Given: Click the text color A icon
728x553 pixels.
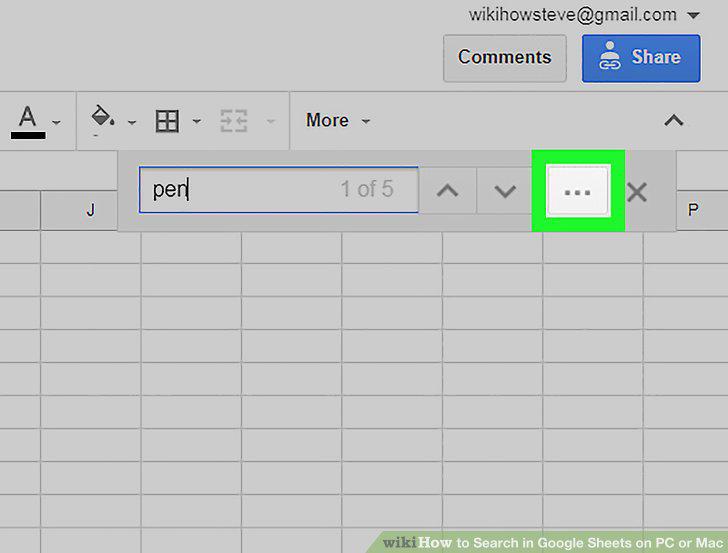Looking at the screenshot, I should pyautogui.click(x=28, y=122).
